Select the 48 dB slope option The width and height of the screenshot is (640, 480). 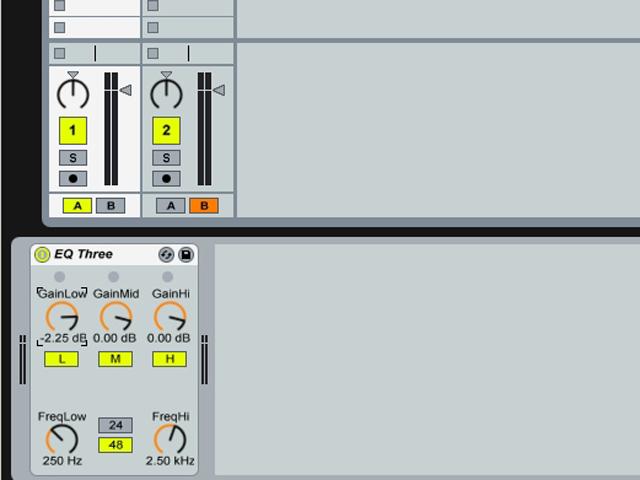click(116, 445)
